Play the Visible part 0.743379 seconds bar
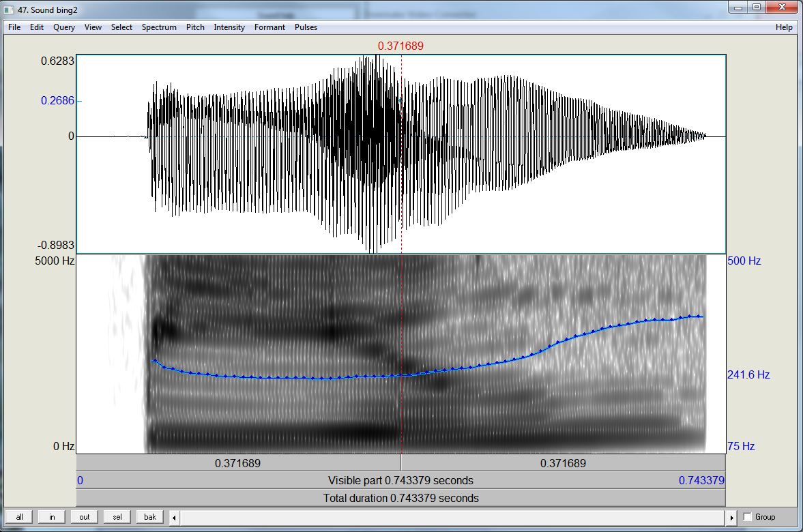This screenshot has height=532, width=803. [x=401, y=480]
